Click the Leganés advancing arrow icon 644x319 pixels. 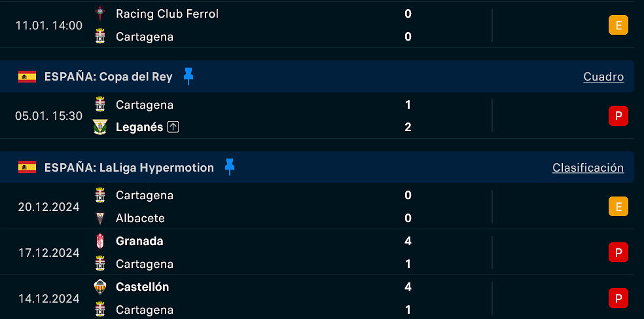173,128
